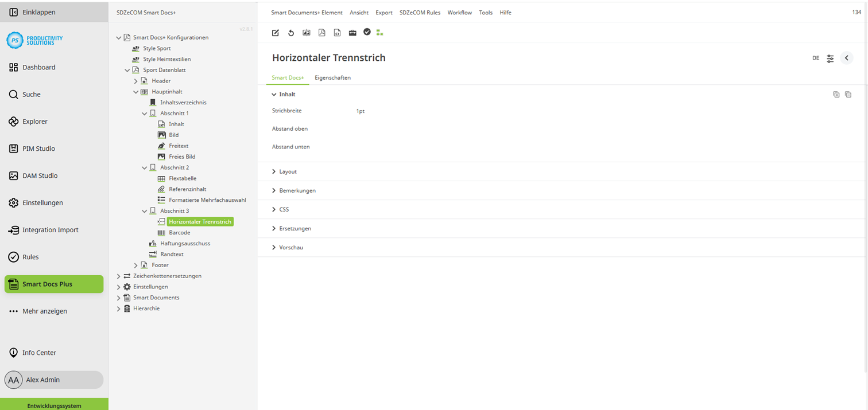Open the Workflow menu

pos(459,12)
